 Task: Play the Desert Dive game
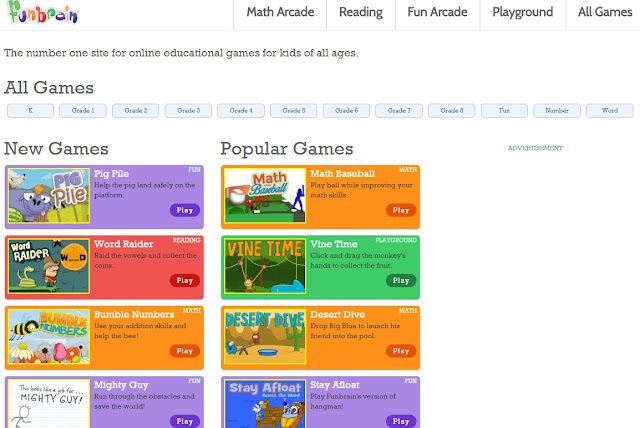coord(401,351)
